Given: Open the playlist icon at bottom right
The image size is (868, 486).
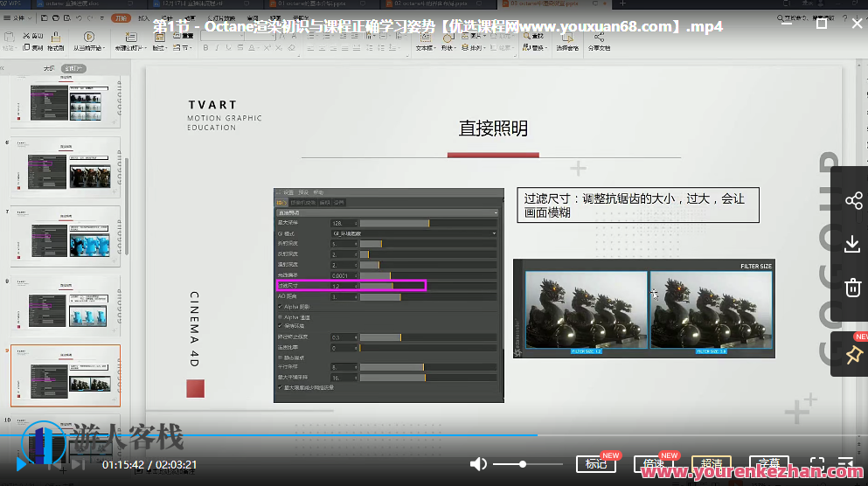Looking at the screenshot, I should 845,464.
